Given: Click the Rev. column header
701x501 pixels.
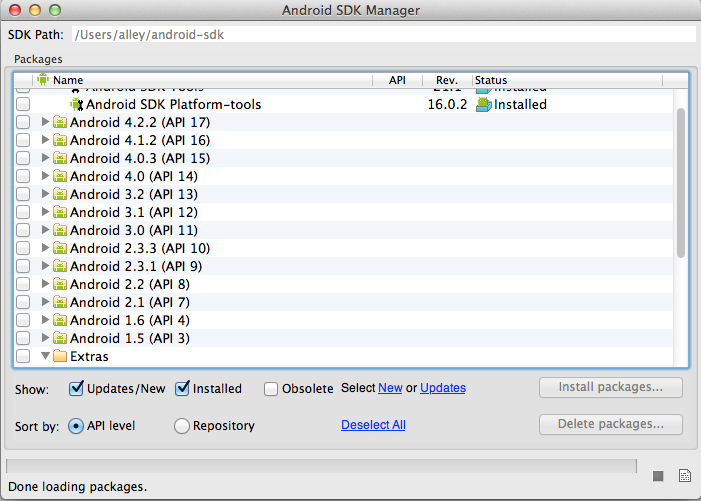Looking at the screenshot, I should [x=447, y=80].
